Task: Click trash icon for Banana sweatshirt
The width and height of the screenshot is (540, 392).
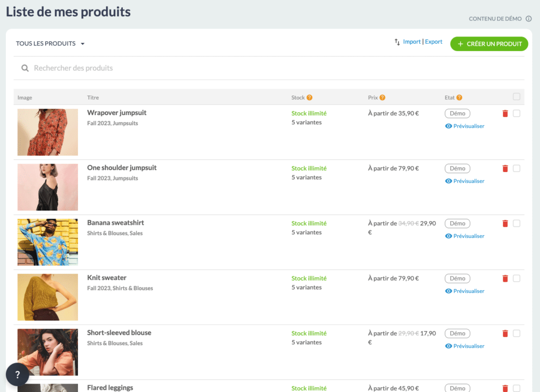Action: (505, 224)
